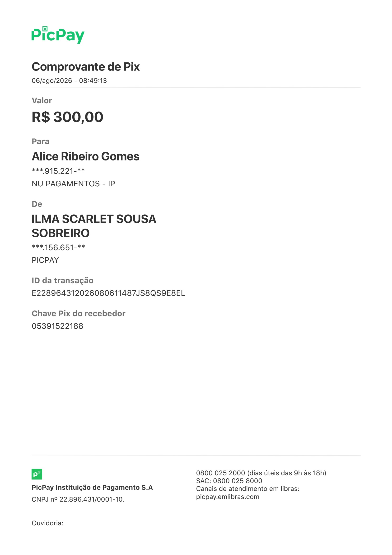This screenshot has height=555, width=392.
Task: Click the PicPay logo at top
Action: point(58,35)
